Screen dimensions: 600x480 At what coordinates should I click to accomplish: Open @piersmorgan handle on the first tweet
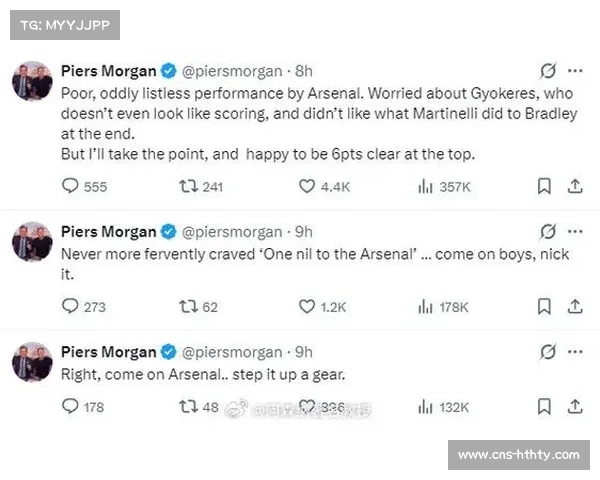(232, 71)
